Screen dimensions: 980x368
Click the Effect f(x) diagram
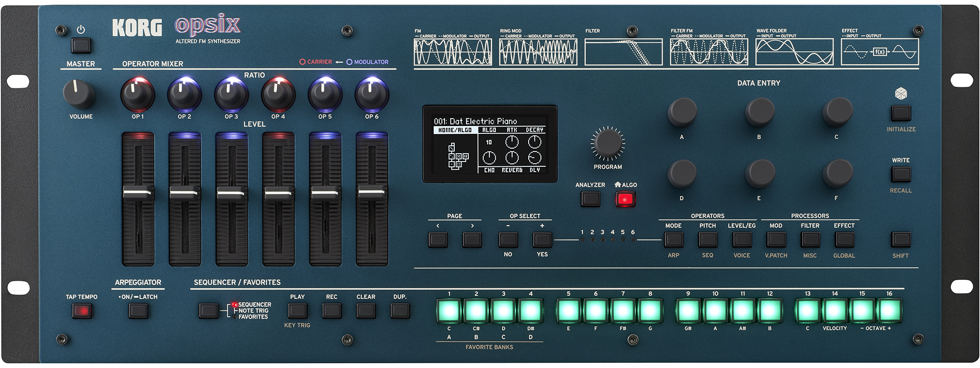pyautogui.click(x=880, y=52)
